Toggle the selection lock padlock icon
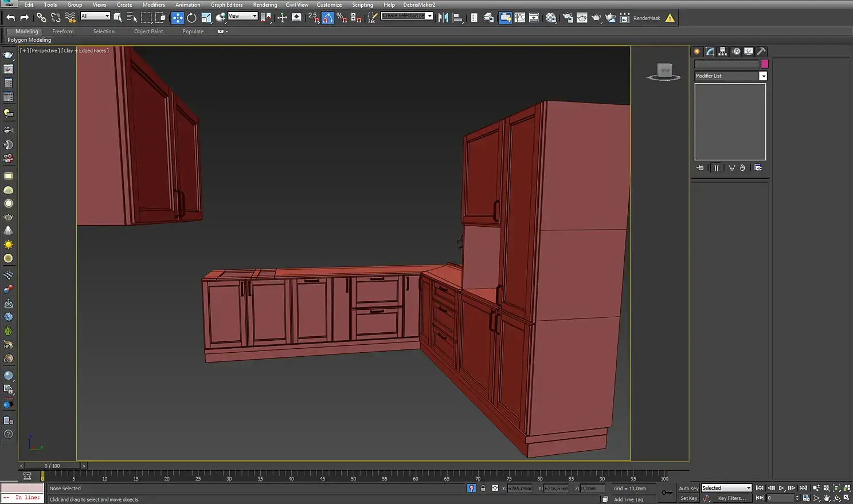Image resolution: width=853 pixels, height=504 pixels. [483, 489]
